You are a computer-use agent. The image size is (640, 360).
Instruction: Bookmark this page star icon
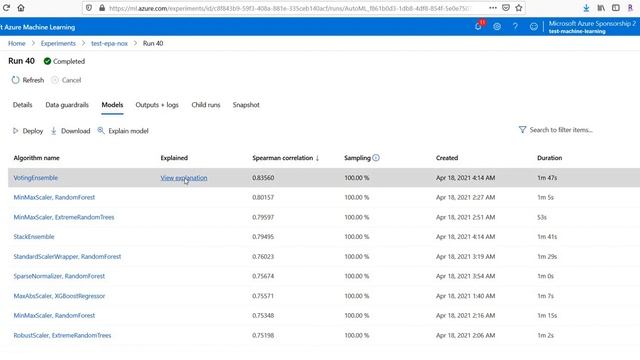(519, 8)
